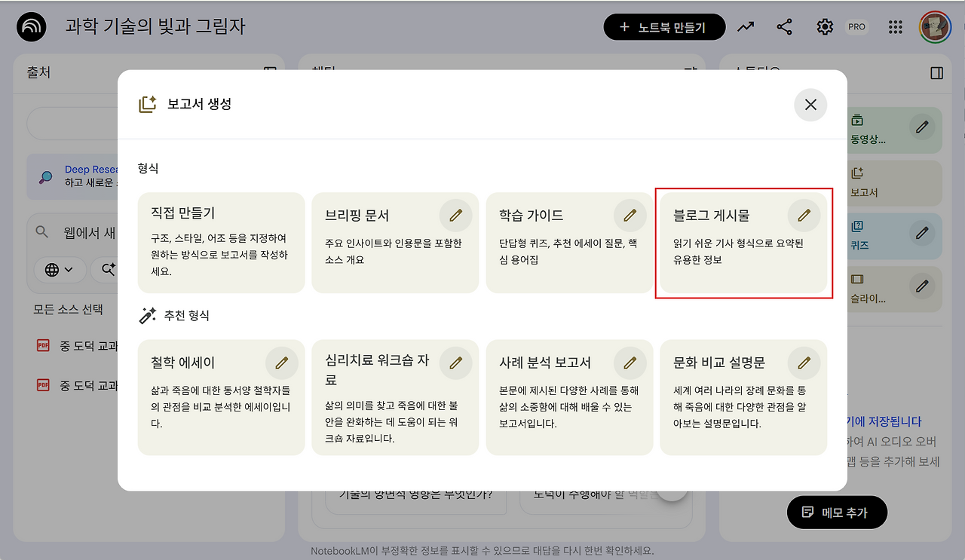This screenshot has height=560, width=965.
Task: Click the NotebookLM logo icon
Action: [x=32, y=27]
